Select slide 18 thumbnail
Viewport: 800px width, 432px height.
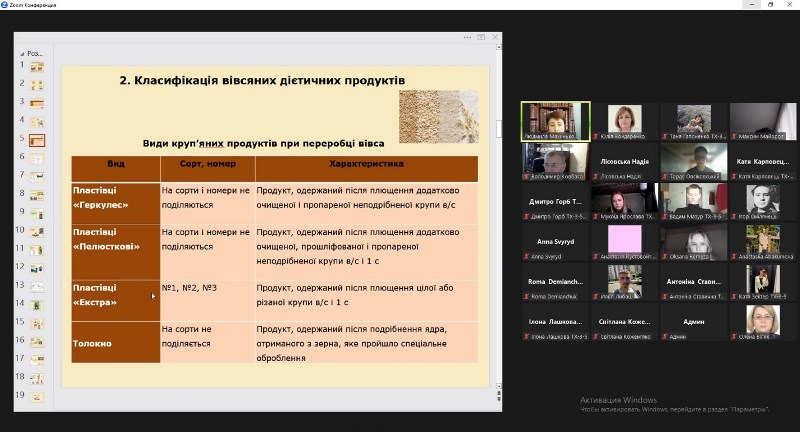point(37,378)
